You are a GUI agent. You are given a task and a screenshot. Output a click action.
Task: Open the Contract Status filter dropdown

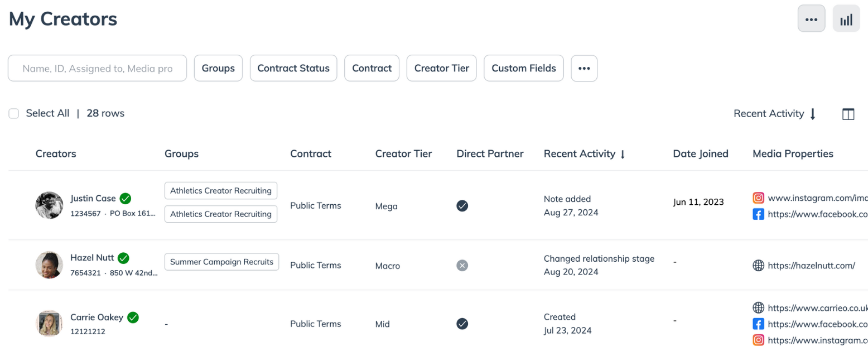coord(293,68)
